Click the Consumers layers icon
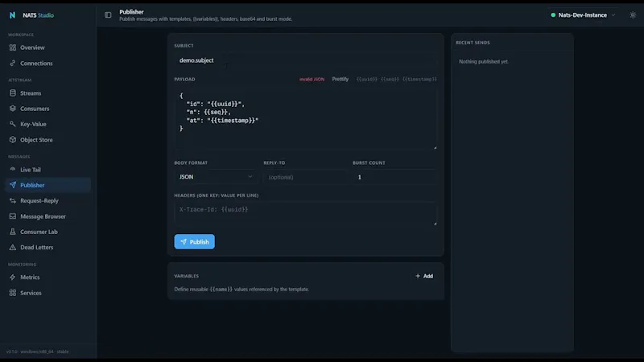 (x=13, y=109)
